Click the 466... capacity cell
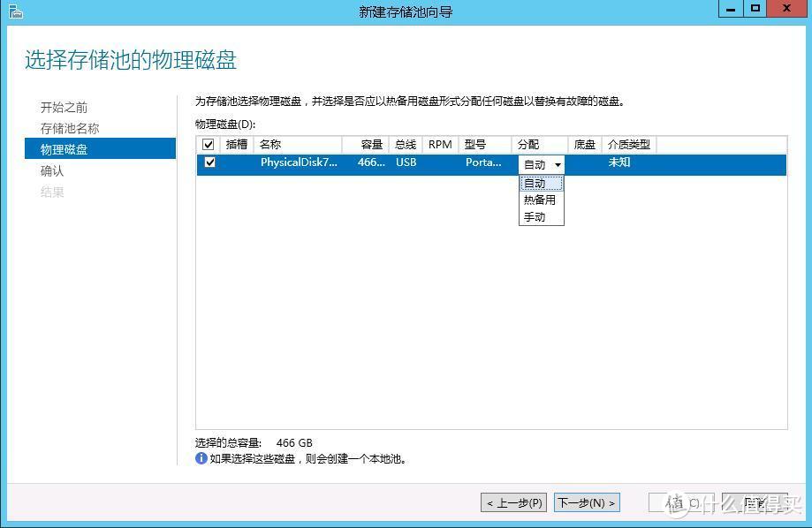Image resolution: width=812 pixels, height=528 pixels. pos(371,162)
